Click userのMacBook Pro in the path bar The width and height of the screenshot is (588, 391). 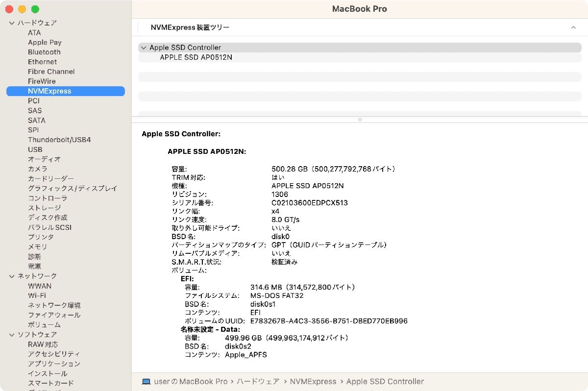191,381
